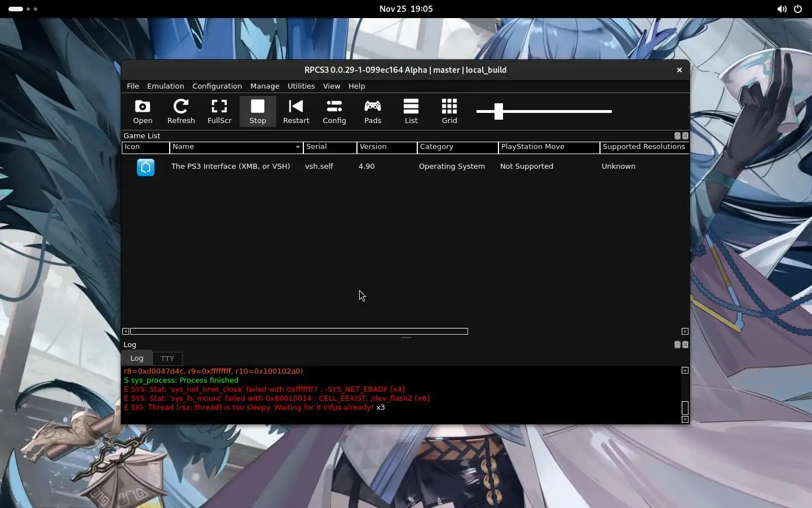This screenshot has width=812, height=508.
Task: Switch game view to Grid mode
Action: tap(449, 111)
